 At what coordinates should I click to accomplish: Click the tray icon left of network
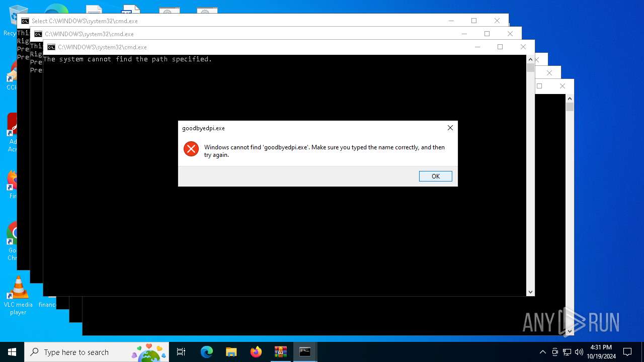click(x=555, y=352)
